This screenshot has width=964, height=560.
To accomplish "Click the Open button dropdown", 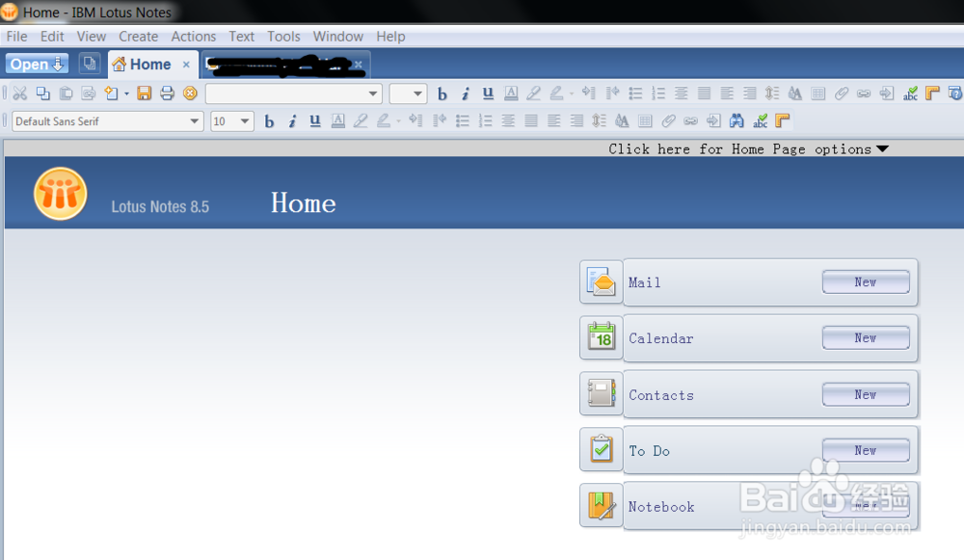I will point(37,64).
